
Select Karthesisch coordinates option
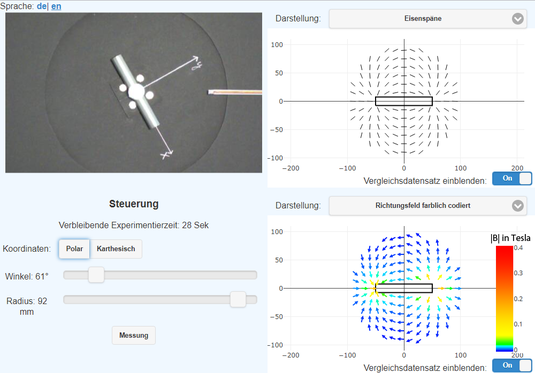coord(116,249)
